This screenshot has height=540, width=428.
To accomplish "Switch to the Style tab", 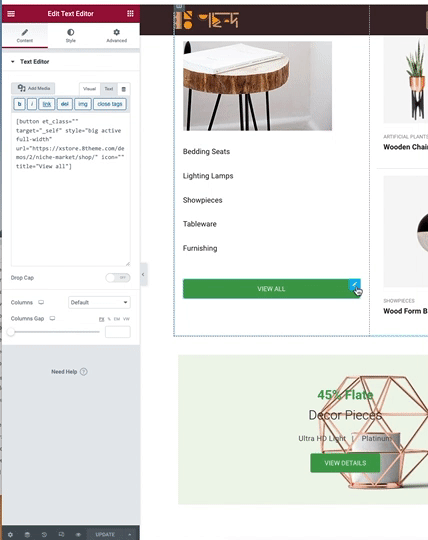I will tap(71, 35).
